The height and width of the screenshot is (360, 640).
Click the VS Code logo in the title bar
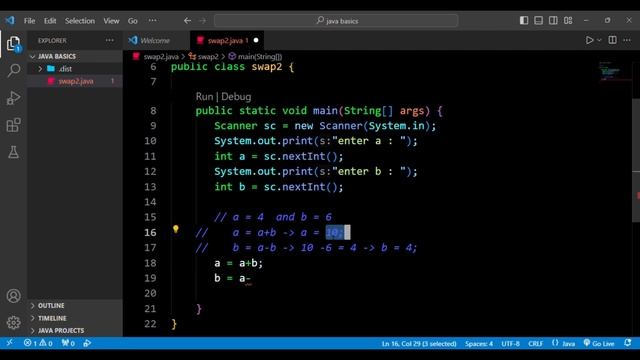pos(10,20)
